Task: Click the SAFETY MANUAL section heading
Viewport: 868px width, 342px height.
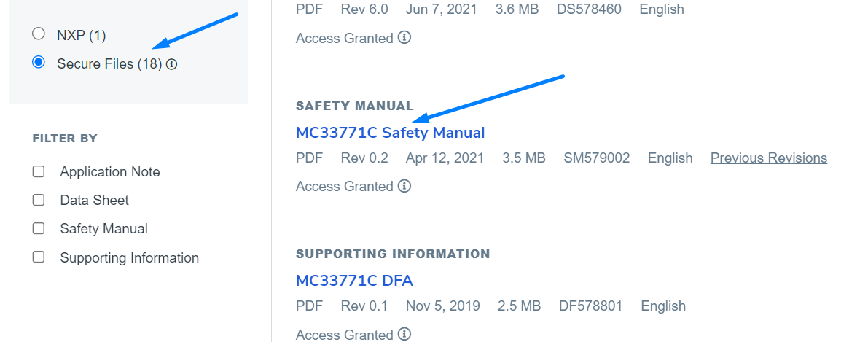Action: (x=354, y=106)
